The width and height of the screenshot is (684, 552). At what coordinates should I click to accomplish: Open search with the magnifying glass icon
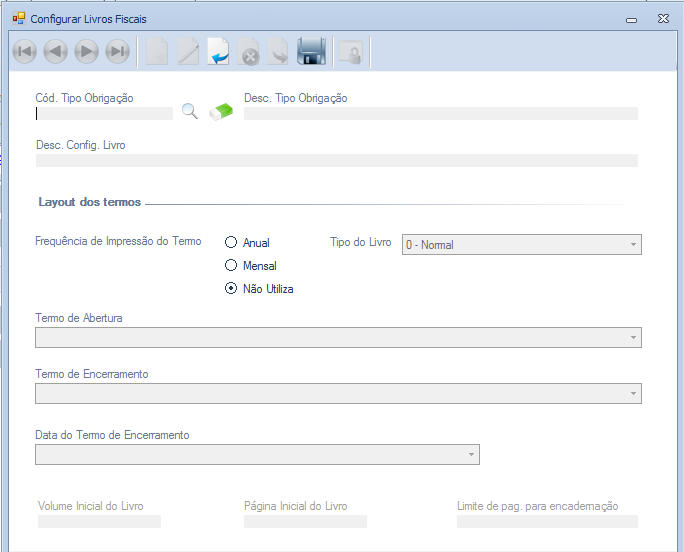190,112
